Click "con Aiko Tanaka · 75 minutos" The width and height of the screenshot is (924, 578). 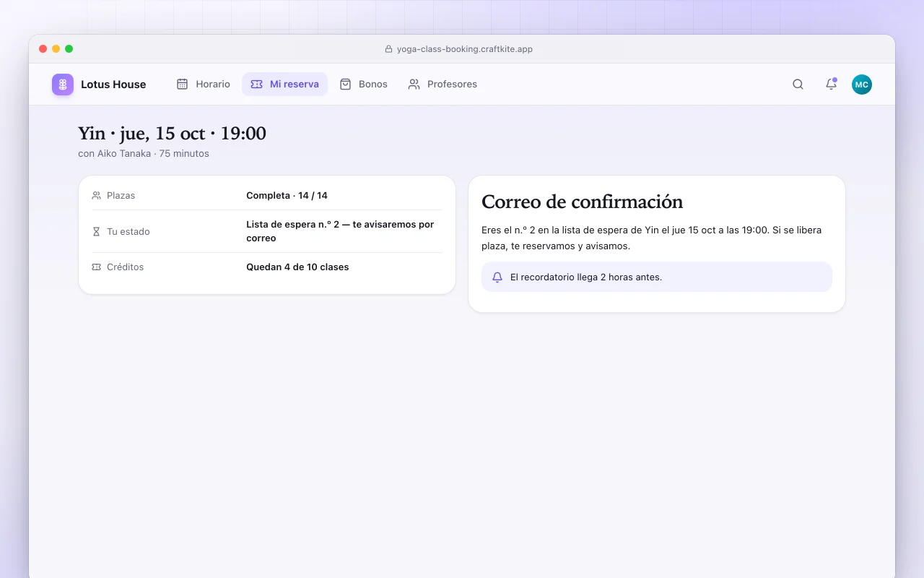click(x=144, y=154)
